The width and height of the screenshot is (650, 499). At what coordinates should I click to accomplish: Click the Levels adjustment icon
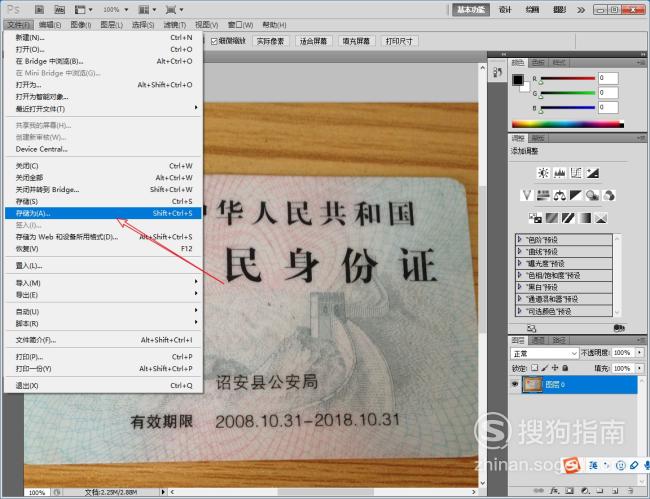560,173
